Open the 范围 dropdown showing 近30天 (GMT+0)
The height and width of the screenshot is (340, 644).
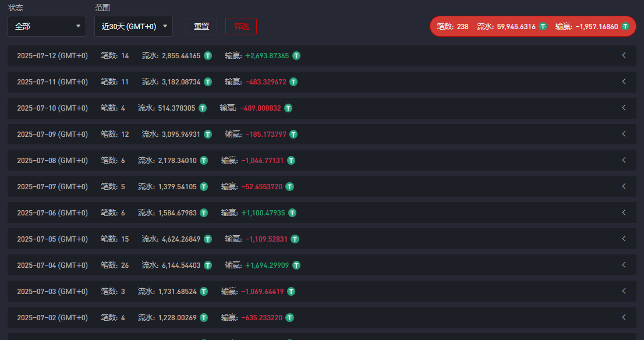click(133, 26)
